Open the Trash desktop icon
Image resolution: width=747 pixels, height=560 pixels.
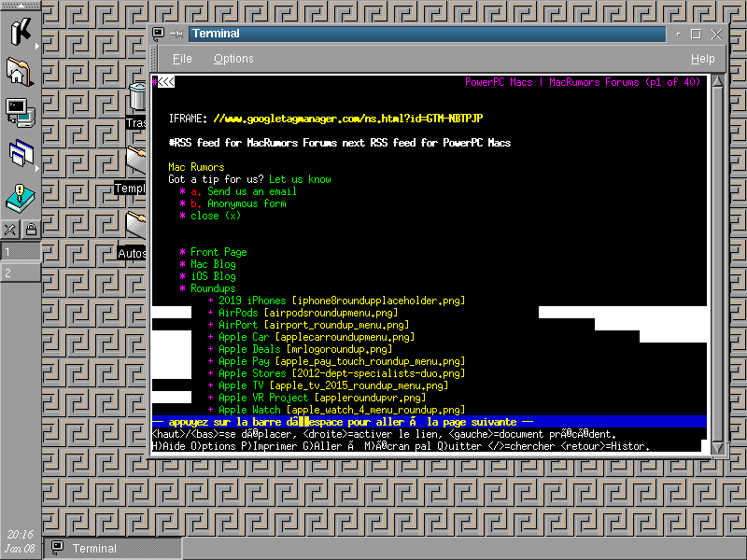coord(137,105)
